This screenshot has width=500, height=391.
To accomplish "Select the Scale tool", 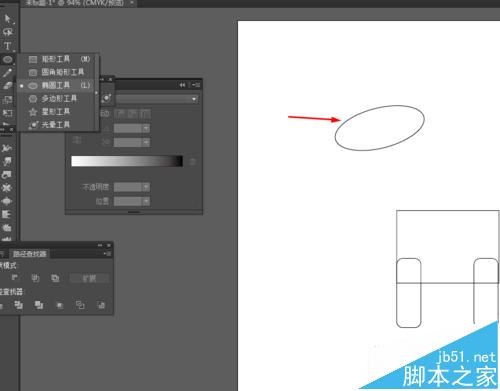I will click(x=7, y=100).
